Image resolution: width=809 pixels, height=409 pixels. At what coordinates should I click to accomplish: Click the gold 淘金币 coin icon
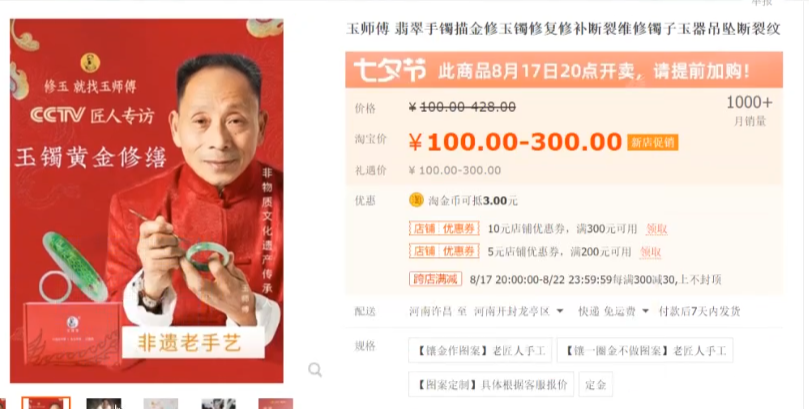416,200
